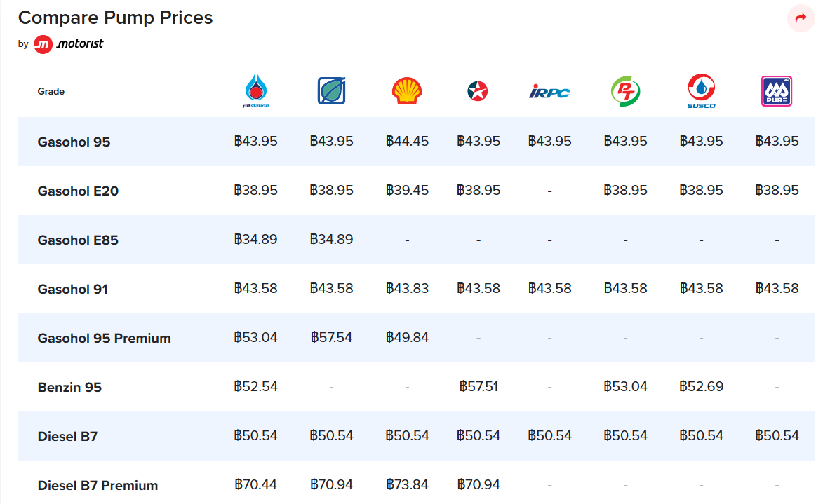This screenshot has width=830, height=504.
Task: Open the Motorist logo link
Action: point(69,44)
